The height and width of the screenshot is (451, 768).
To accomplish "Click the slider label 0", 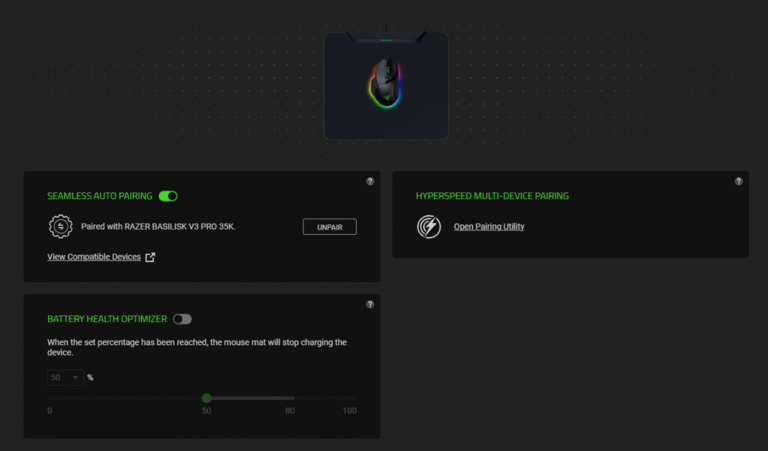I will (49, 411).
